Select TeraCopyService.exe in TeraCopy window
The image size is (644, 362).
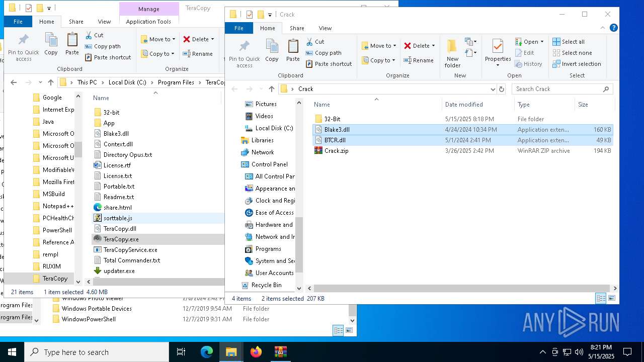[130, 250]
